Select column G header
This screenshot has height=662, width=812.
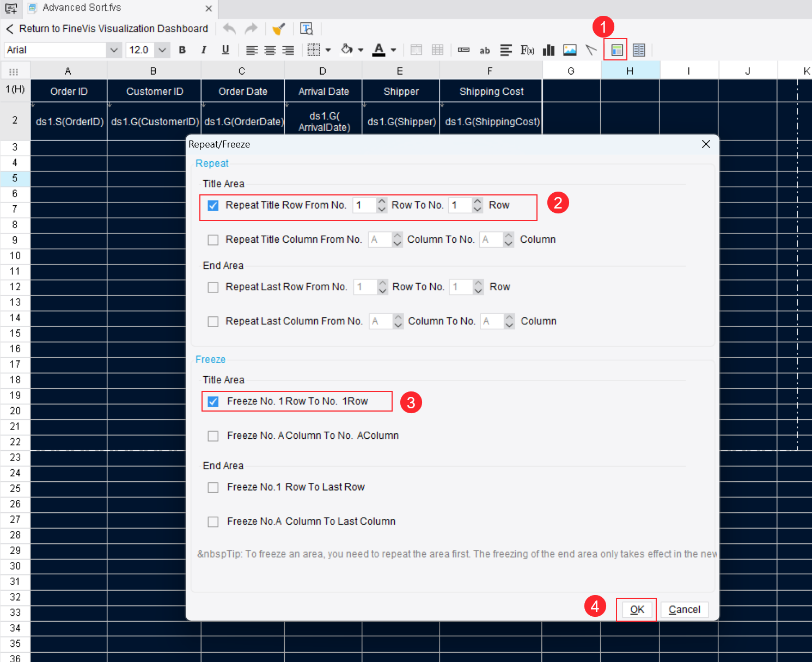click(x=571, y=71)
